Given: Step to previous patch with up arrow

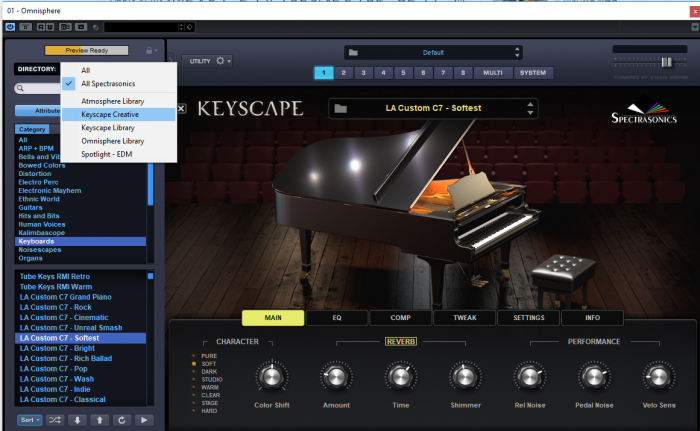Looking at the screenshot, I should click(99, 420).
